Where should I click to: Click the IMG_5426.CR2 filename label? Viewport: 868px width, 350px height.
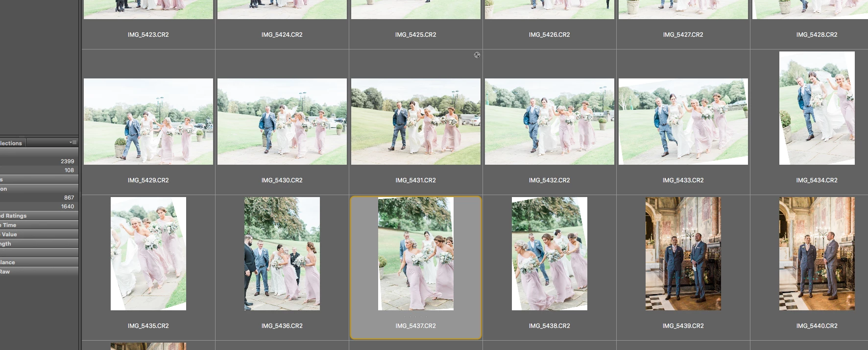pyautogui.click(x=550, y=35)
